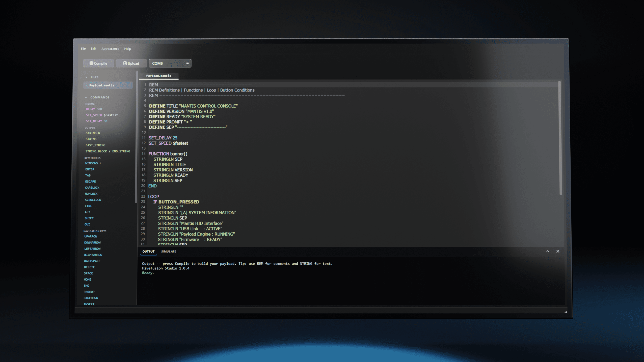
Task: Switch to the SIMULATE panel tab
Action: click(x=169, y=252)
